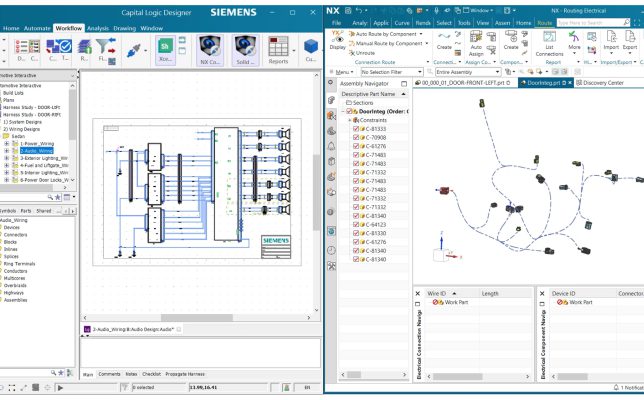Click the bell icon in NX resource bar

[x=331, y=146]
